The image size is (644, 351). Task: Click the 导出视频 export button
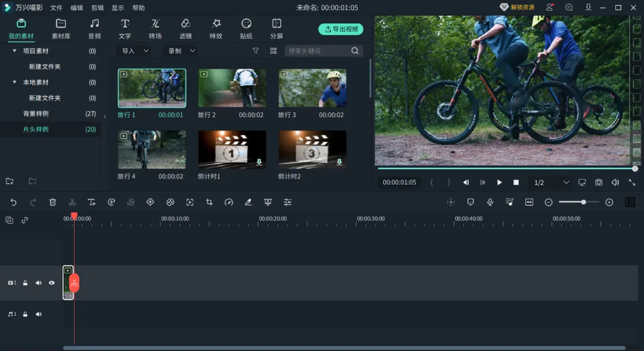point(341,29)
